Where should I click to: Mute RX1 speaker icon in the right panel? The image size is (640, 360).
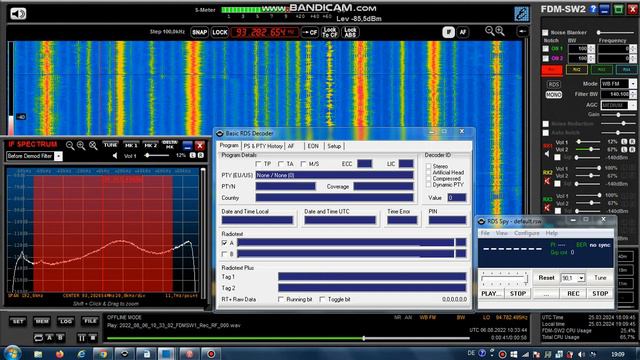coord(547,154)
